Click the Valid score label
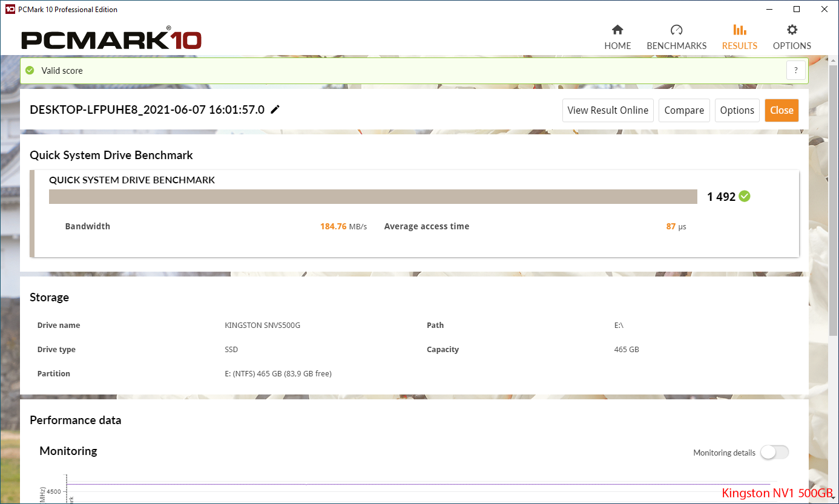The image size is (839, 504). (62, 71)
